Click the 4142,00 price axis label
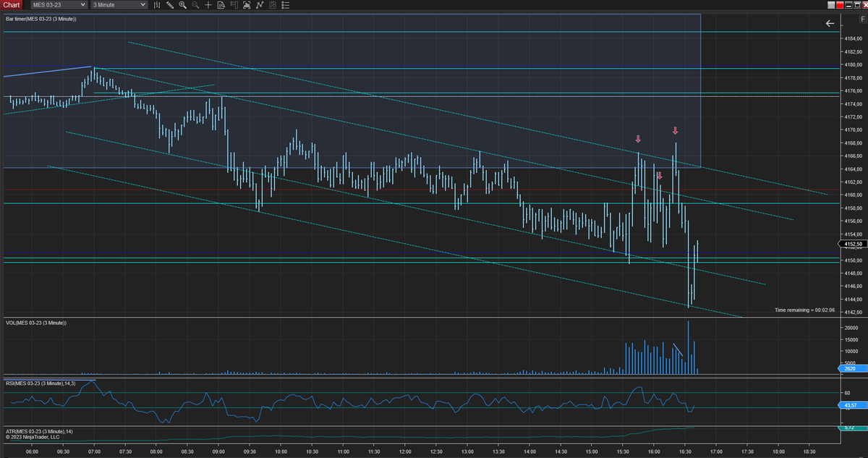 852,313
